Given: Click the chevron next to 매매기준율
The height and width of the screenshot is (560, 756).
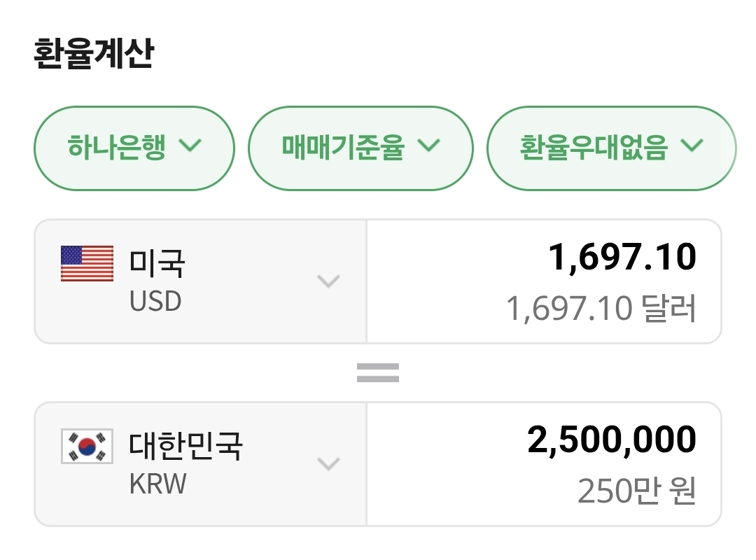Looking at the screenshot, I should pyautogui.click(x=428, y=146).
